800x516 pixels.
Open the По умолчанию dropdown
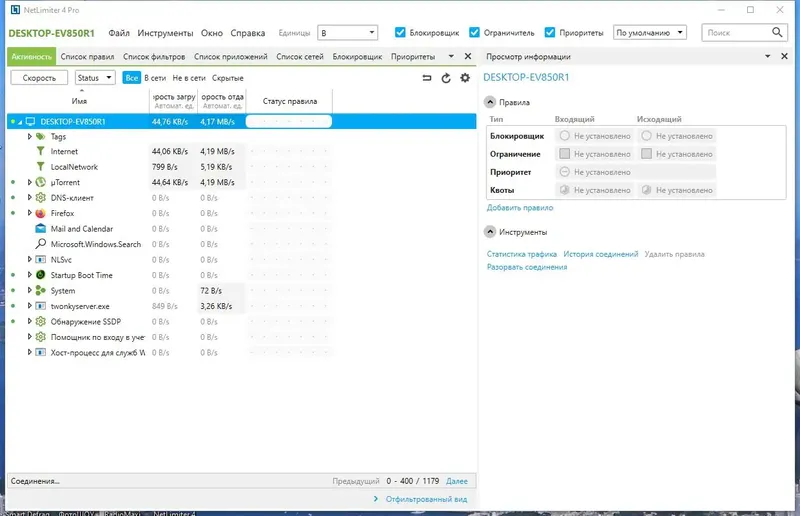[x=649, y=33]
